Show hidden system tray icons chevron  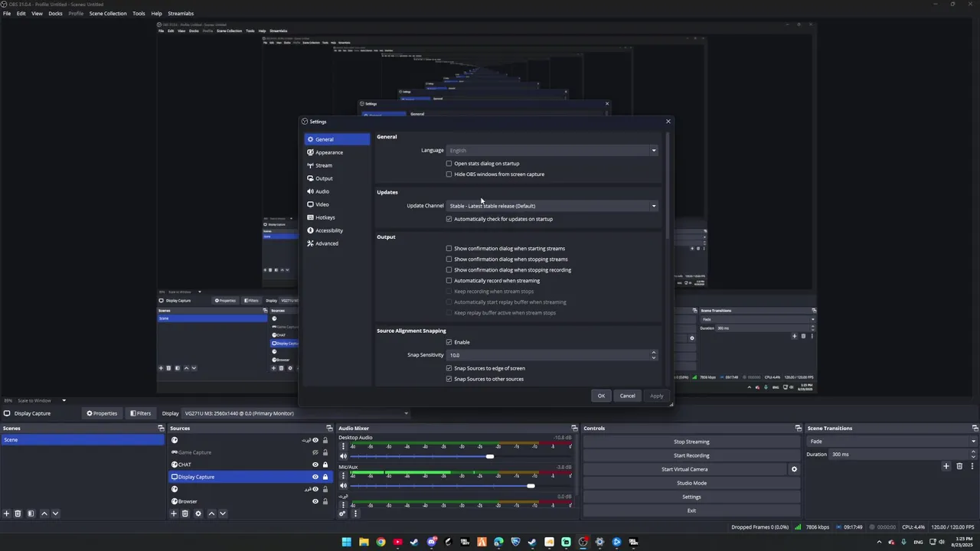879,542
